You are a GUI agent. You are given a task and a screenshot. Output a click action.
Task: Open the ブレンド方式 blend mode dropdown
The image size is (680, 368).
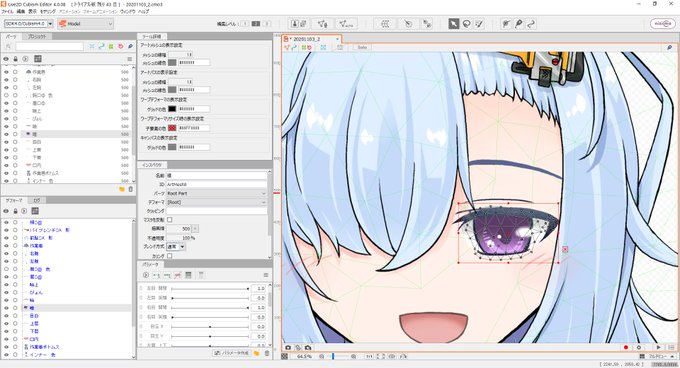tap(176, 247)
